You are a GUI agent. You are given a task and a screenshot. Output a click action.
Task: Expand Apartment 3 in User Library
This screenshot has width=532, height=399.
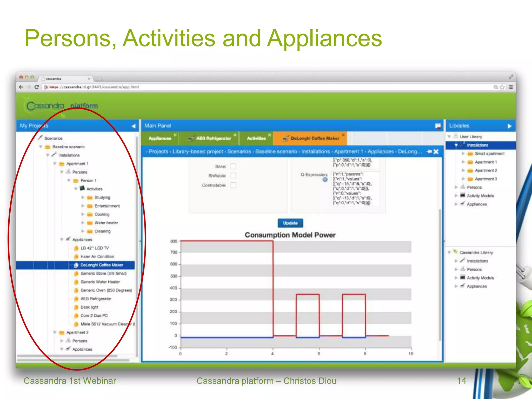tap(463, 179)
